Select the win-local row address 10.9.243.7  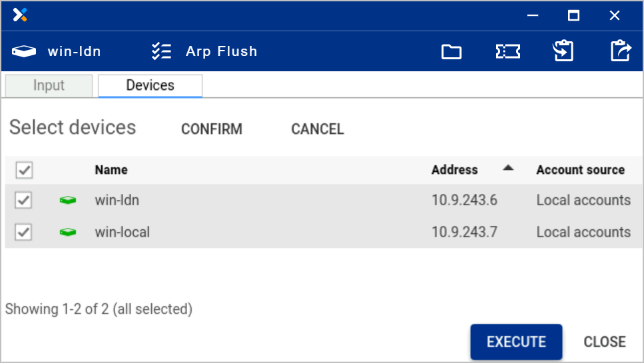pyautogui.click(x=464, y=232)
